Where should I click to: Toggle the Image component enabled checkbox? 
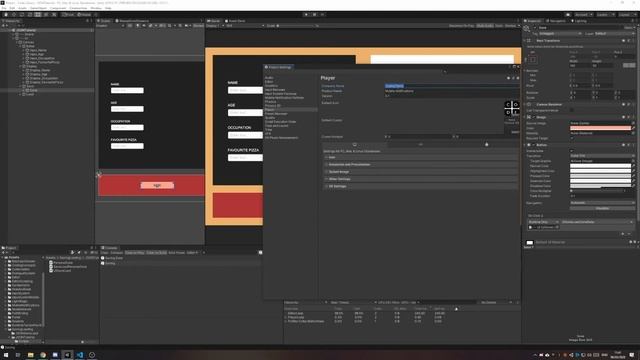click(534, 117)
